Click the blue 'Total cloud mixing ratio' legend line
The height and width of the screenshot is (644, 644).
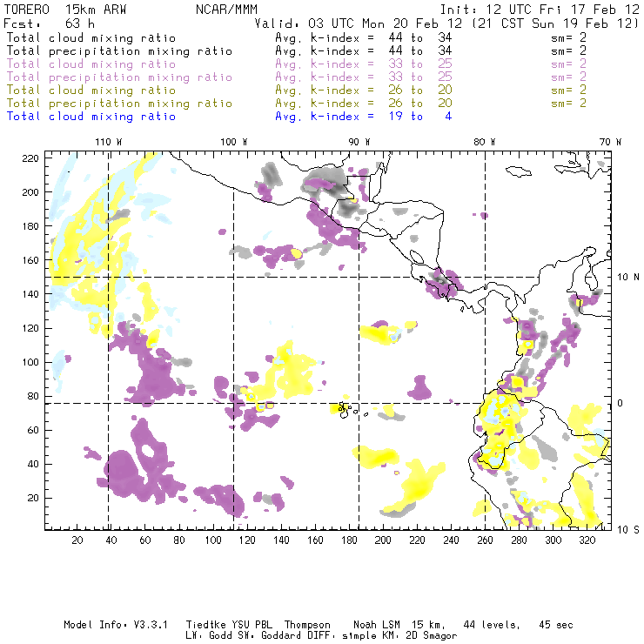[x=91, y=117]
